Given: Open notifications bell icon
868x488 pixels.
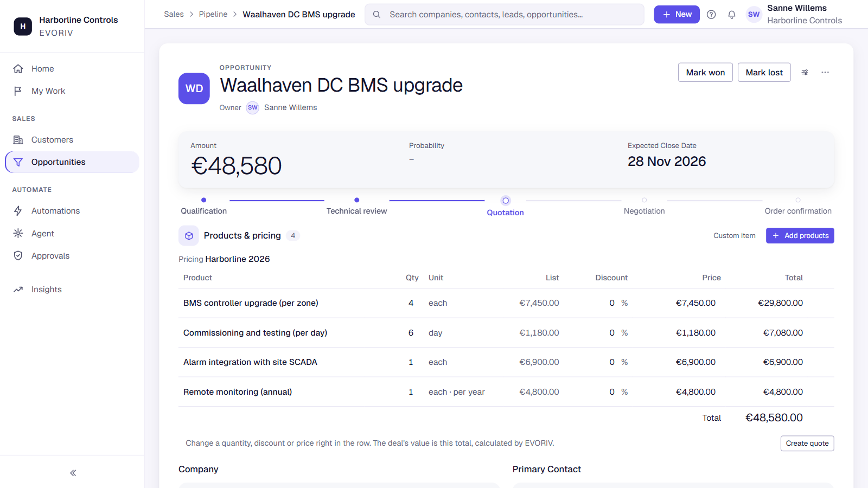Looking at the screenshot, I should tap(732, 15).
